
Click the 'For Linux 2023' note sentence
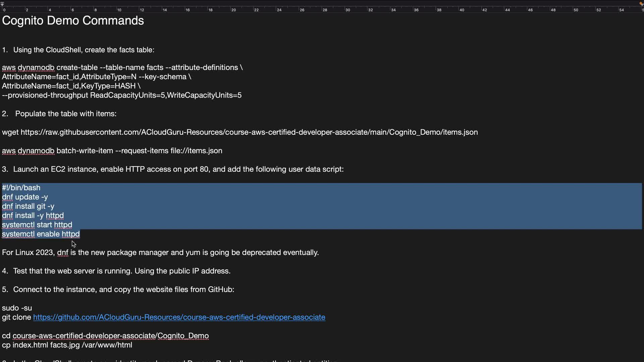click(160, 252)
